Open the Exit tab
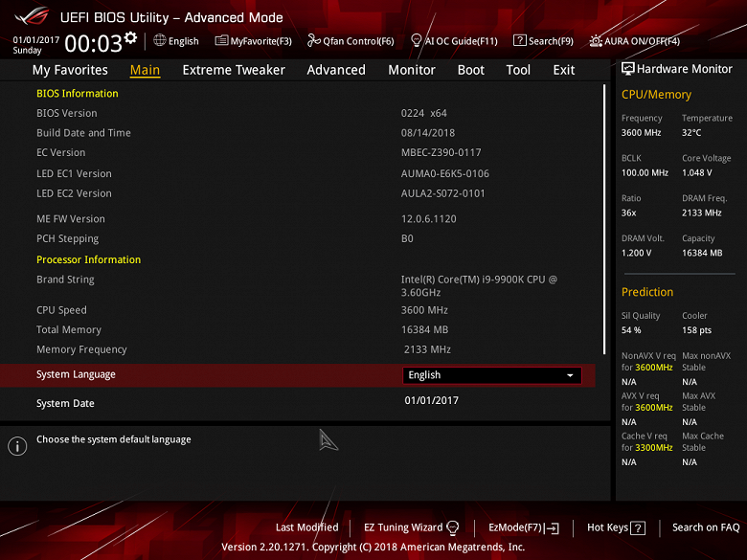The width and height of the screenshot is (747, 560). tap(563, 70)
